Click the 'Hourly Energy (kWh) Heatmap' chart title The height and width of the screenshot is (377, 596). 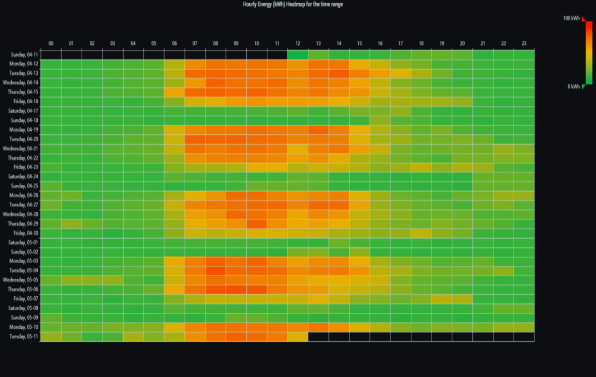coord(293,5)
